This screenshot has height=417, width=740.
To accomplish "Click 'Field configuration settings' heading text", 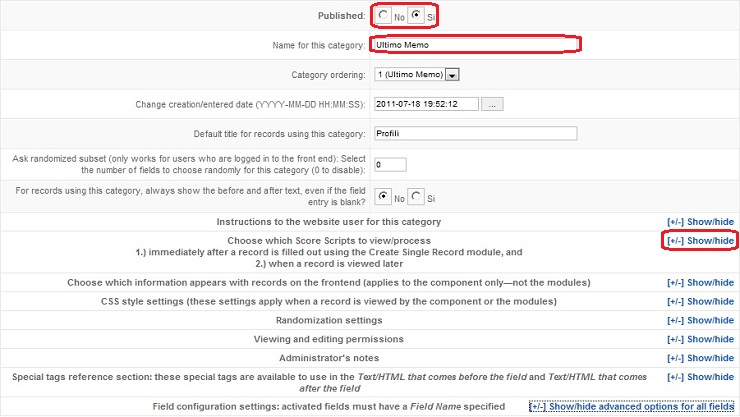I will 328,407.
